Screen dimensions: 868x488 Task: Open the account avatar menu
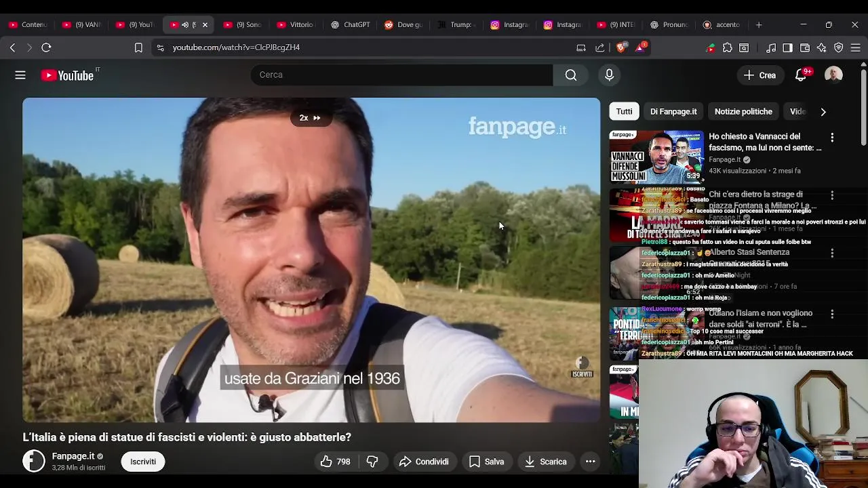(833, 75)
